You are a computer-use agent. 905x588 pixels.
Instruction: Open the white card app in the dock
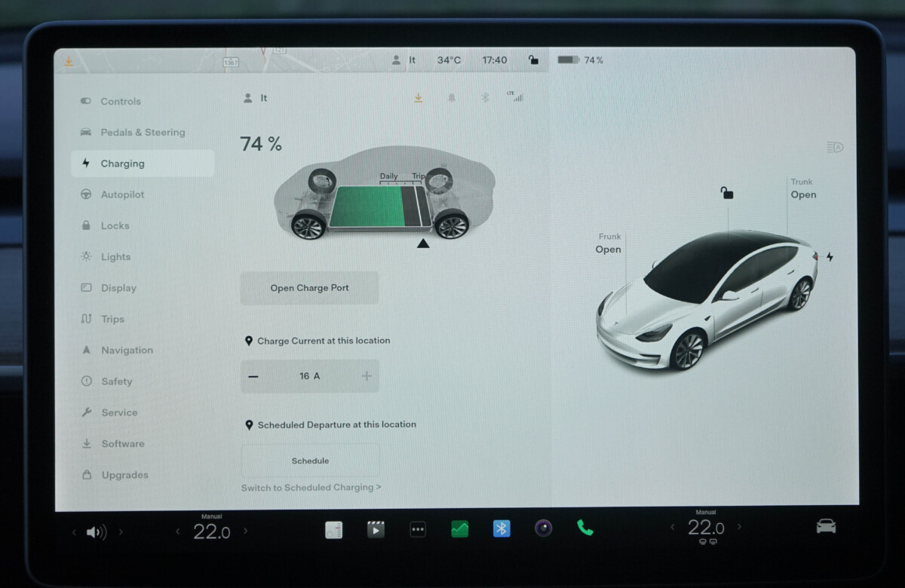(x=333, y=530)
